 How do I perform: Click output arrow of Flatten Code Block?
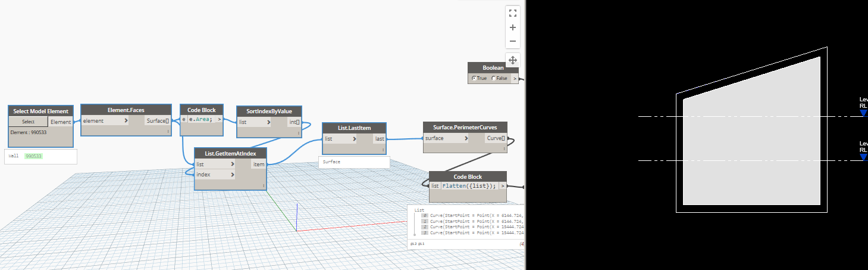pos(503,186)
